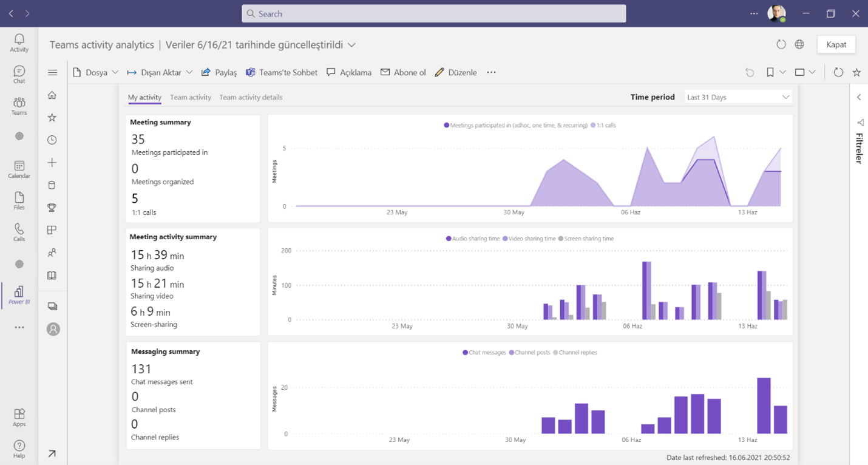Viewport: 868px width, 465px height.
Task: Show more apps ellipsis in sidebar
Action: (x=19, y=327)
